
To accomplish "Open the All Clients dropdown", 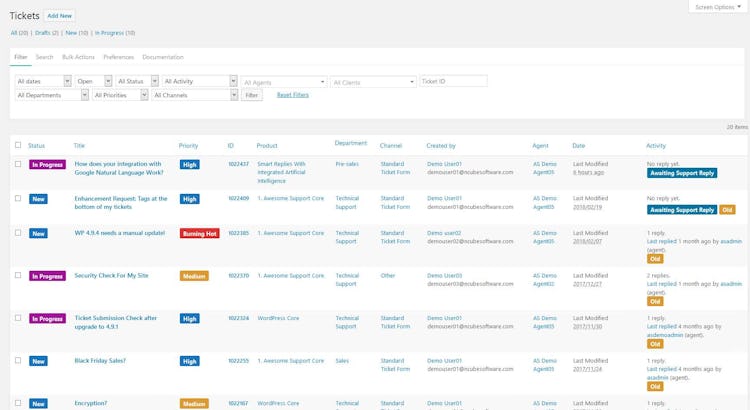I will tap(373, 82).
